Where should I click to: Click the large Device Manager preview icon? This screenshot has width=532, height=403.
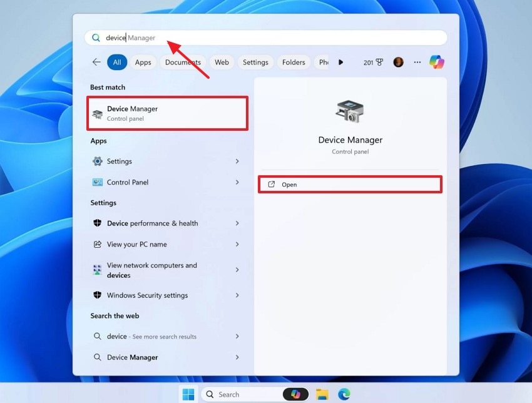coord(350,111)
